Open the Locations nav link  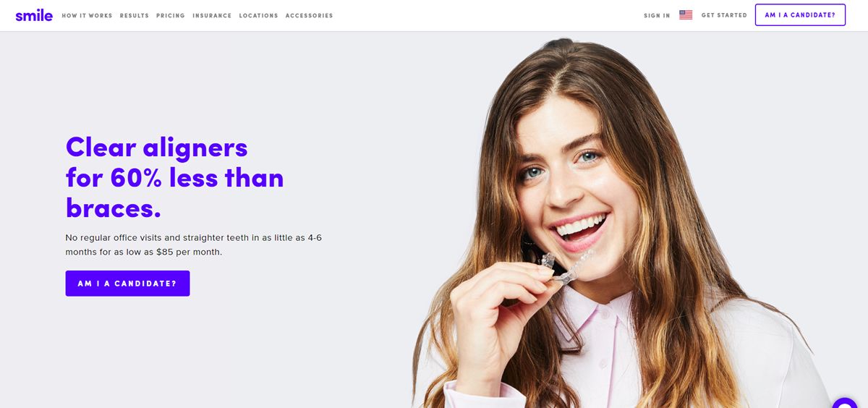[x=258, y=16]
